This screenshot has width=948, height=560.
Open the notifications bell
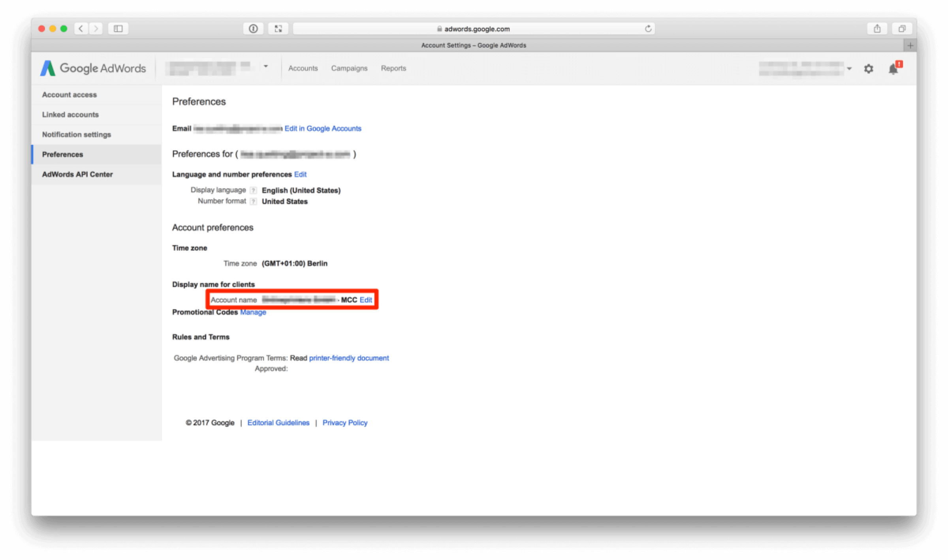tap(894, 68)
